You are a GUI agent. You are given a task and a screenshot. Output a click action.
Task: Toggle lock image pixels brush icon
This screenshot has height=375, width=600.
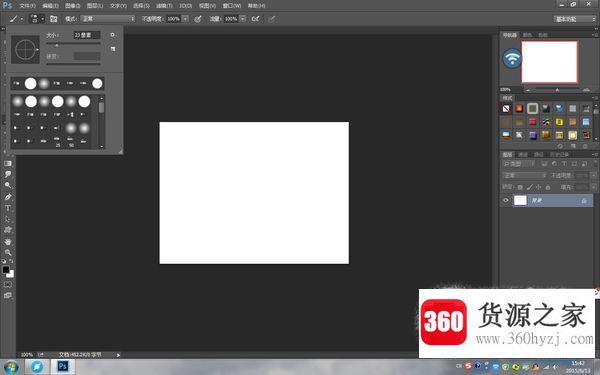pos(530,187)
